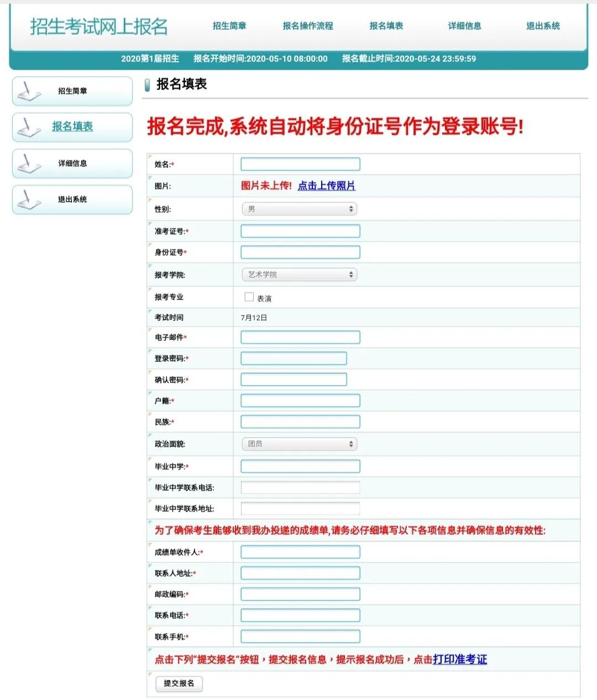Click the pen icon beside 退出系统 in sidebar
This screenshot has height=700, width=597.
coord(29,199)
